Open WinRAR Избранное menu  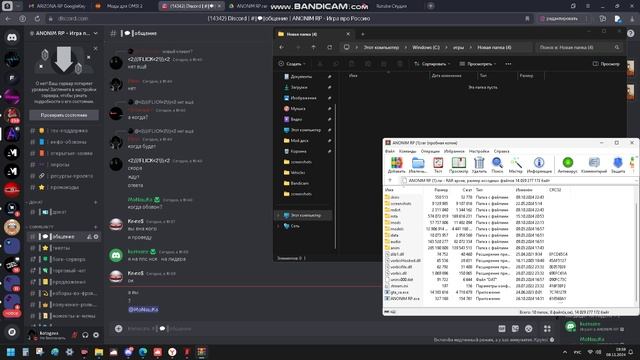454,151
